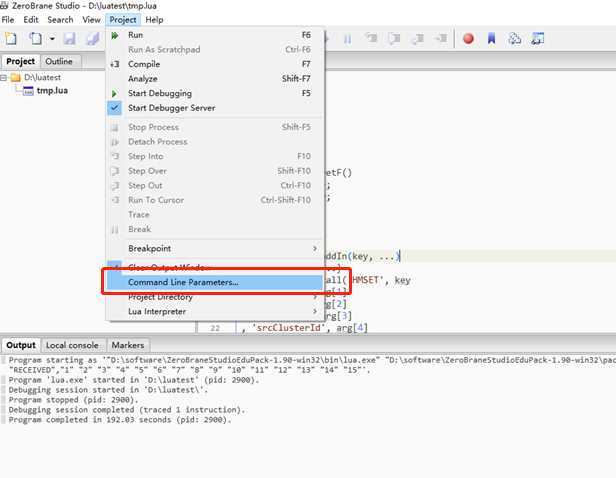Click 'Program stopped (pid: 2900)' line
The height and width of the screenshot is (478, 616).
tap(73, 400)
